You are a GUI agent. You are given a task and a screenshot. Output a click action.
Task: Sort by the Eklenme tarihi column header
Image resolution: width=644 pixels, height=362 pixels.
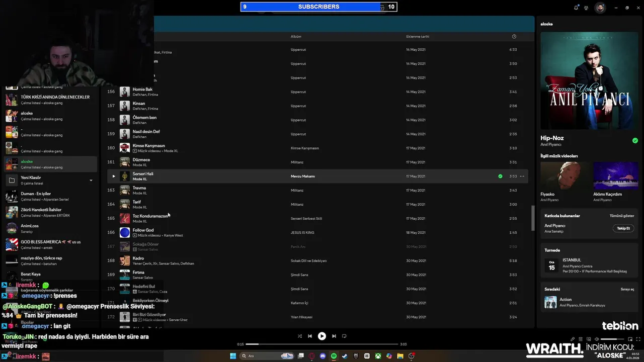(x=418, y=37)
